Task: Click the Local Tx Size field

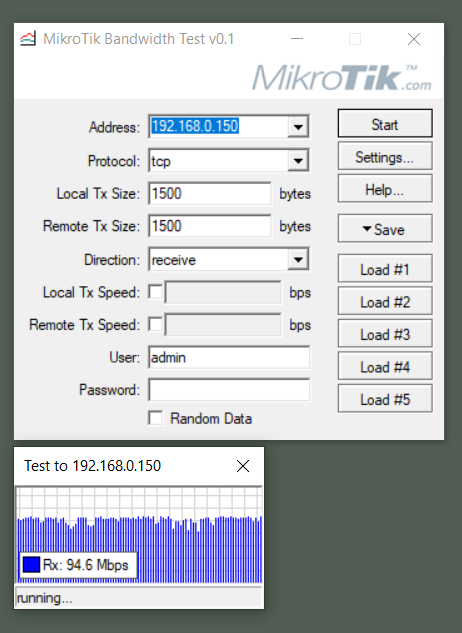Action: click(210, 193)
